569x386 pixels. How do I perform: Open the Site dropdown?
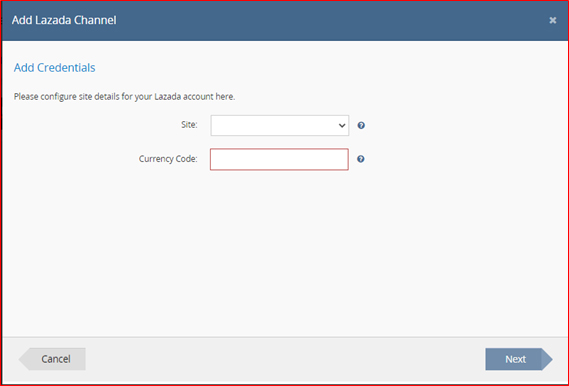tap(279, 126)
